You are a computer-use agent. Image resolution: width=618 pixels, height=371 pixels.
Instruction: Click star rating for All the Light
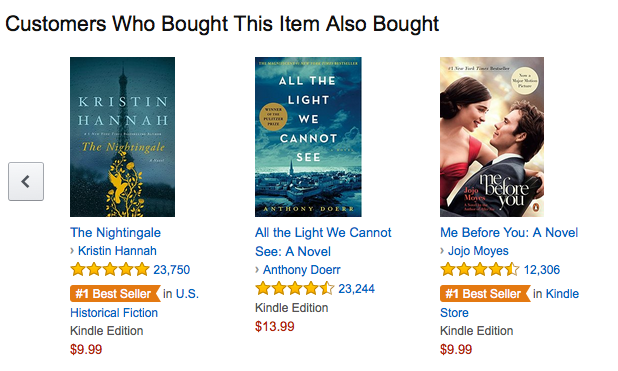[295, 289]
